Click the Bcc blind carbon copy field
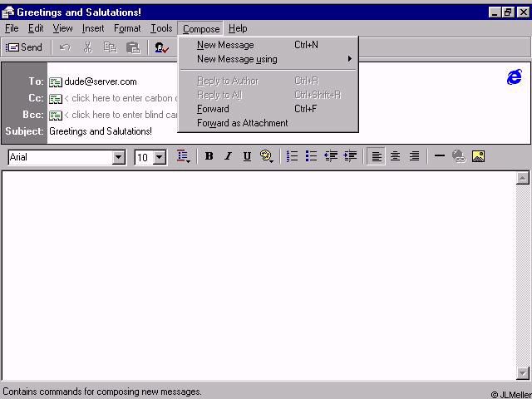 (x=121, y=115)
